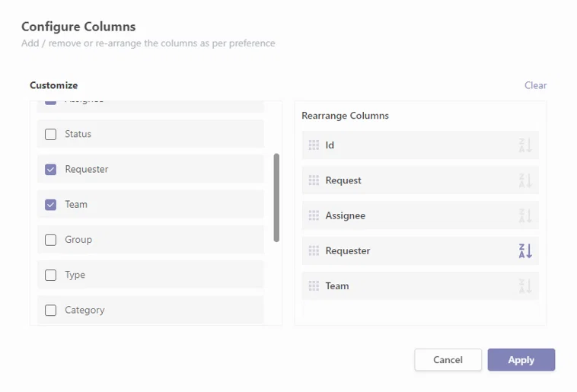Click the sort icon on Id row
This screenshot has width=577, height=392.
pyautogui.click(x=525, y=145)
